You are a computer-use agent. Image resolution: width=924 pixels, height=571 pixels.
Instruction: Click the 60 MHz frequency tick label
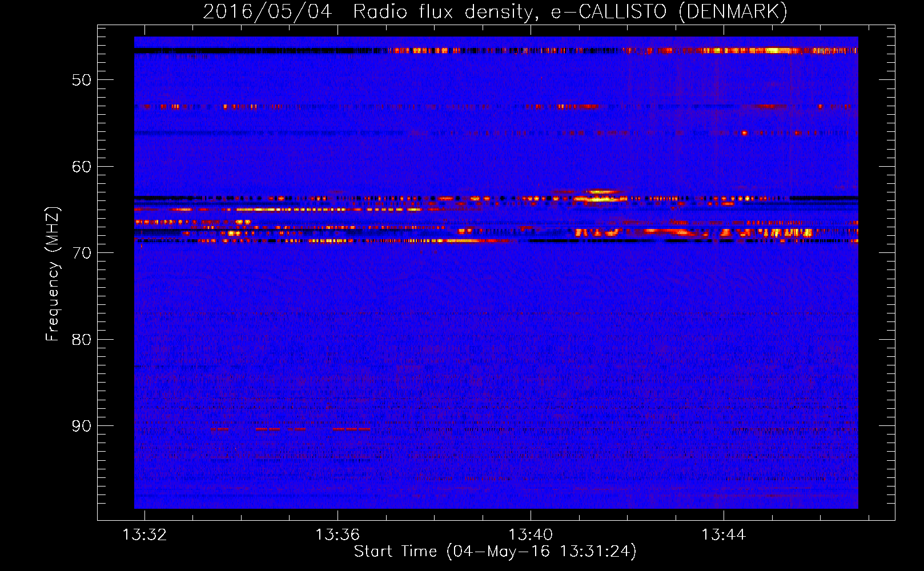click(x=82, y=167)
